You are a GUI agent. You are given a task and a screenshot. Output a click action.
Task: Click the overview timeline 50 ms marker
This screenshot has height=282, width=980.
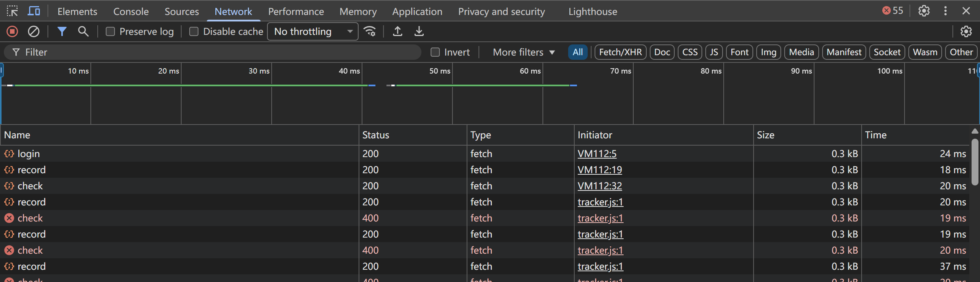coord(440,71)
